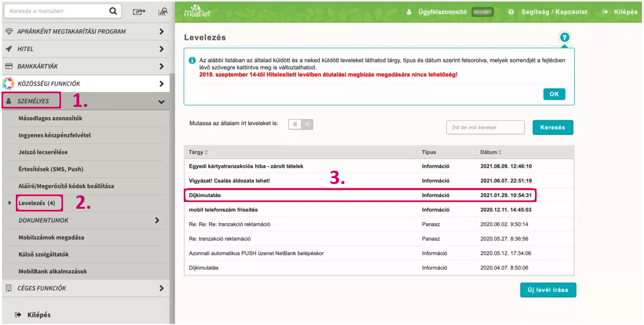Click the Új levél írása button
Screen dimensions: 644x325
tap(548, 290)
